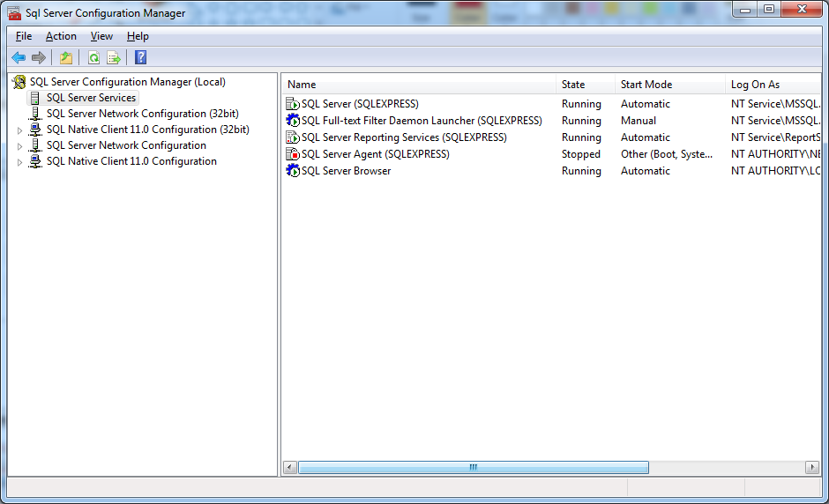Click the Other (Boot, Syste... start mode cell
Viewport: 829px width, 504px height.
click(666, 154)
